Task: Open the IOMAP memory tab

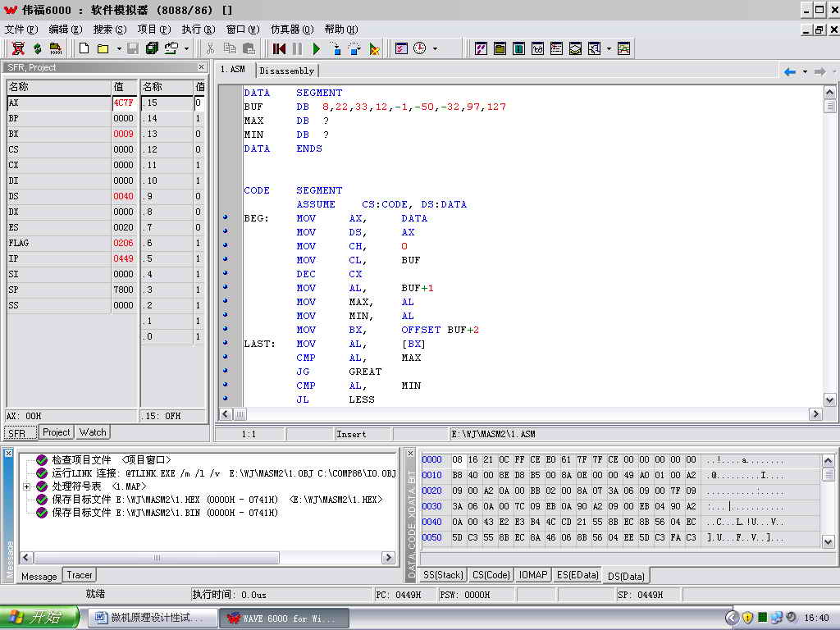Action: (533, 575)
